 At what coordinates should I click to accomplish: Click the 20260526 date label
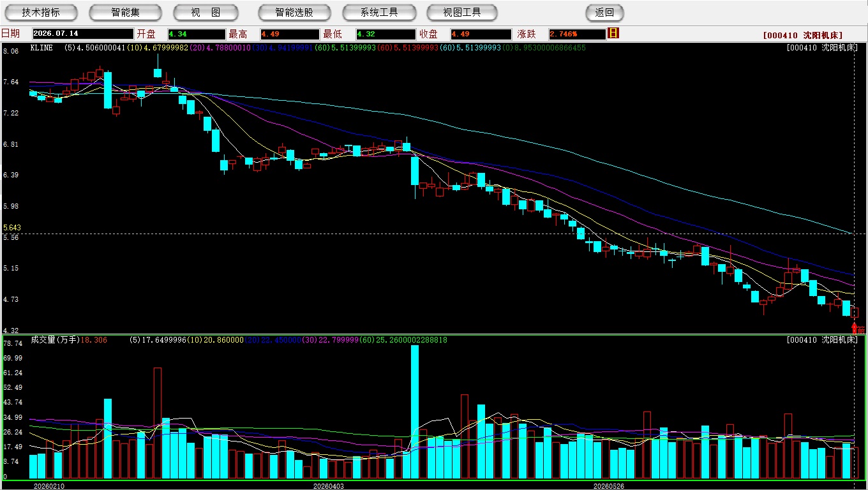pyautogui.click(x=609, y=486)
